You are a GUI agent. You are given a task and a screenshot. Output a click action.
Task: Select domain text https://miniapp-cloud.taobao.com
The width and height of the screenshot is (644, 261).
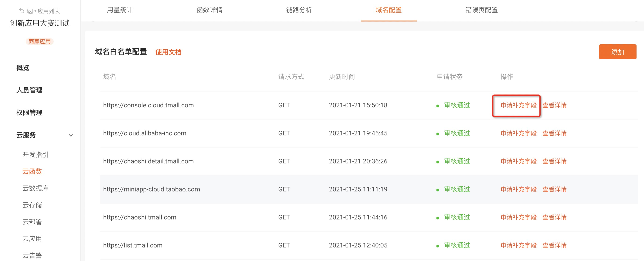151,189
